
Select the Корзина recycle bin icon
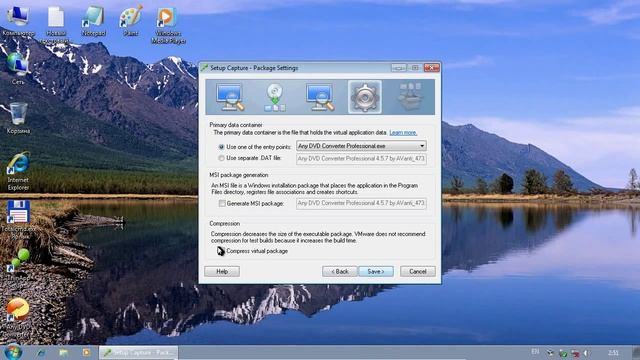tap(18, 118)
